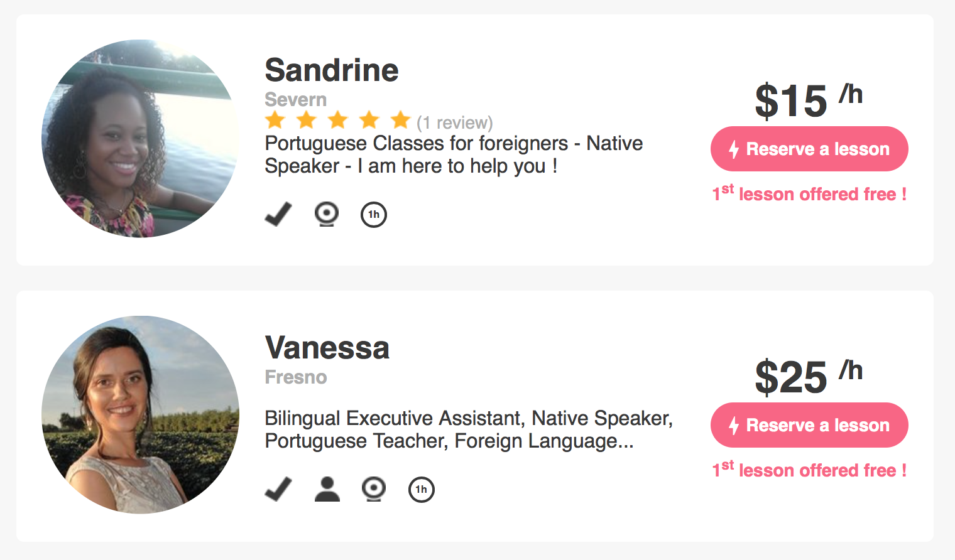Open Sandrine's 1 review link

[455, 122]
